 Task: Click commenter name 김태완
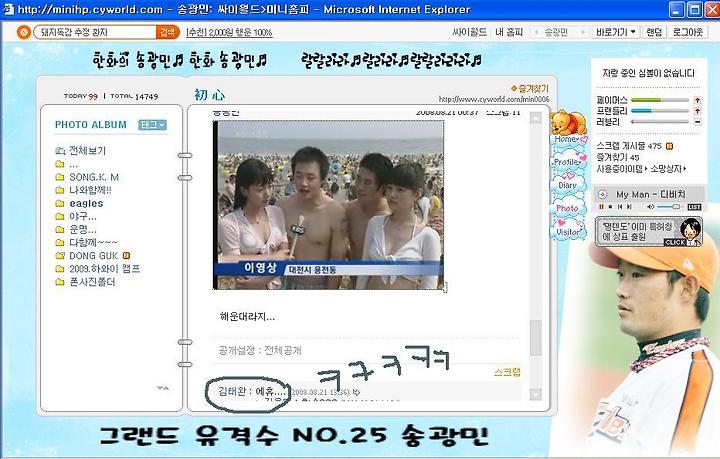(x=232, y=392)
